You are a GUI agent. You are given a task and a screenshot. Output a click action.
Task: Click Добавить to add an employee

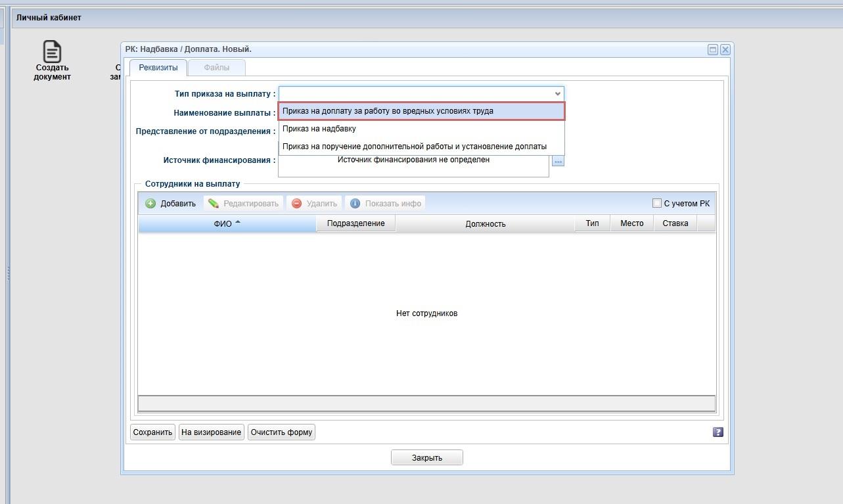pos(171,204)
